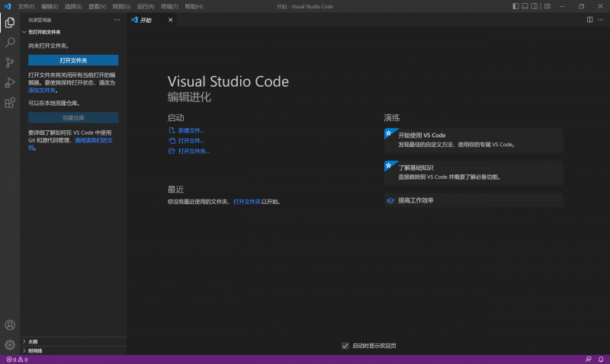
Task: Open the Run and Debug view icon
Action: (x=10, y=82)
